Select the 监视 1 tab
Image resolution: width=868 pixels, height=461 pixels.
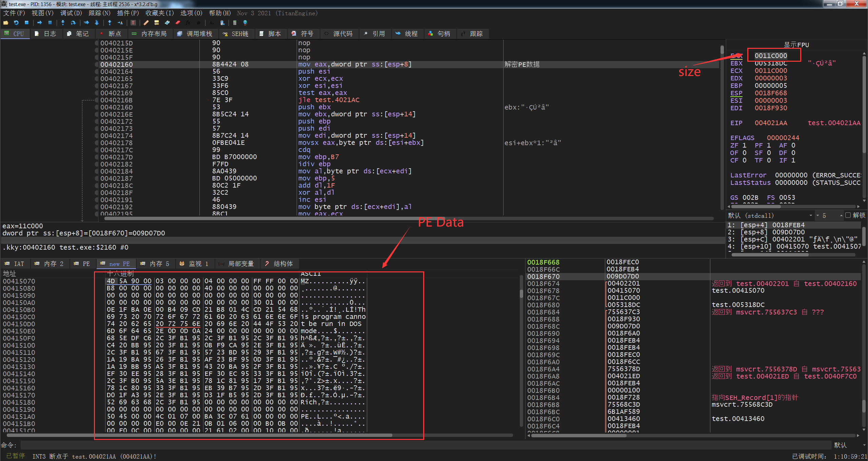click(x=194, y=264)
